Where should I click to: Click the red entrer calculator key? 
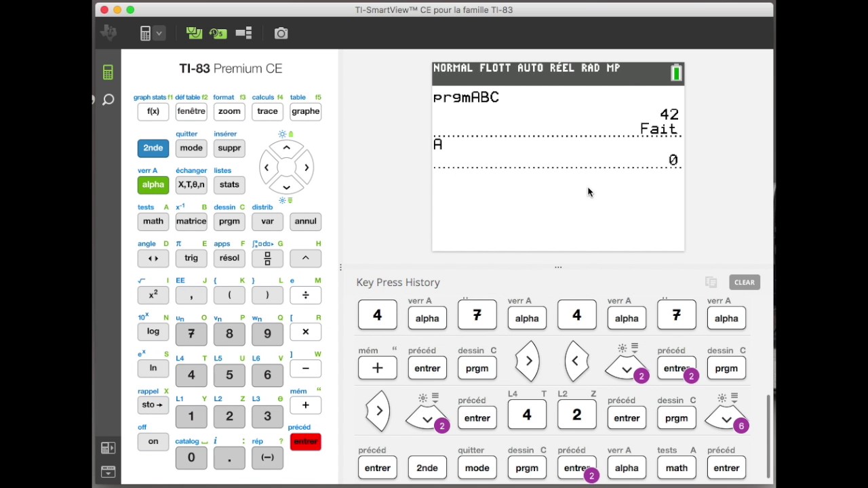tap(305, 441)
